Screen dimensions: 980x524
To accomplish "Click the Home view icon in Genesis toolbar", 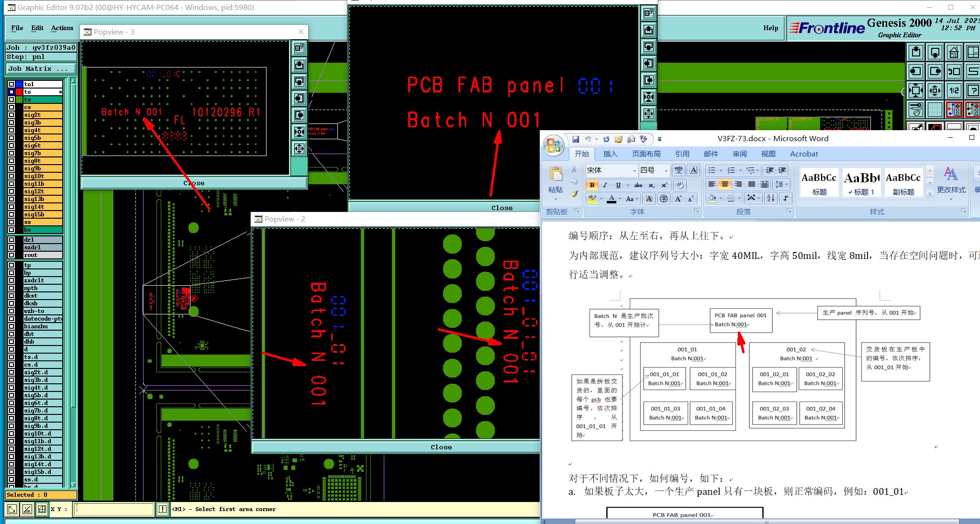I will tap(954, 52).
